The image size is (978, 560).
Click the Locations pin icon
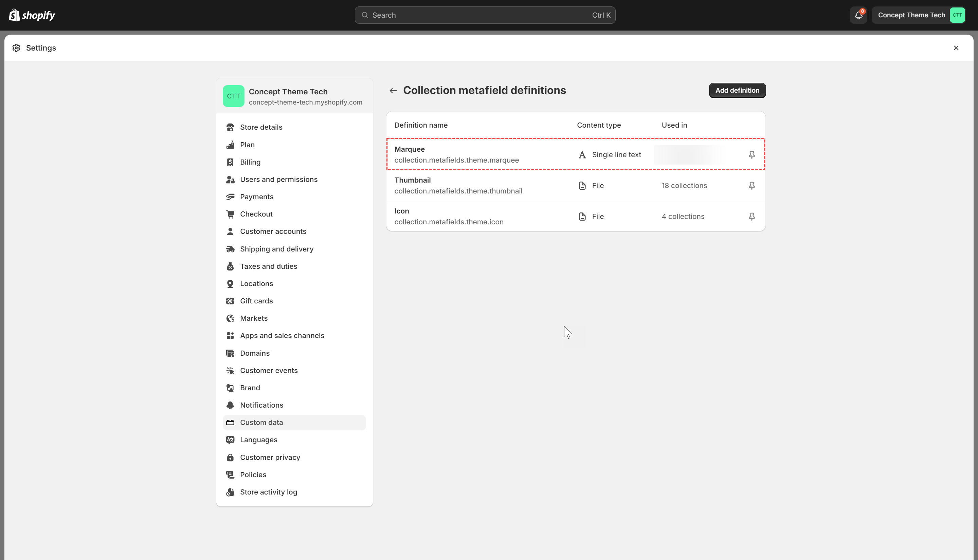[x=230, y=283]
